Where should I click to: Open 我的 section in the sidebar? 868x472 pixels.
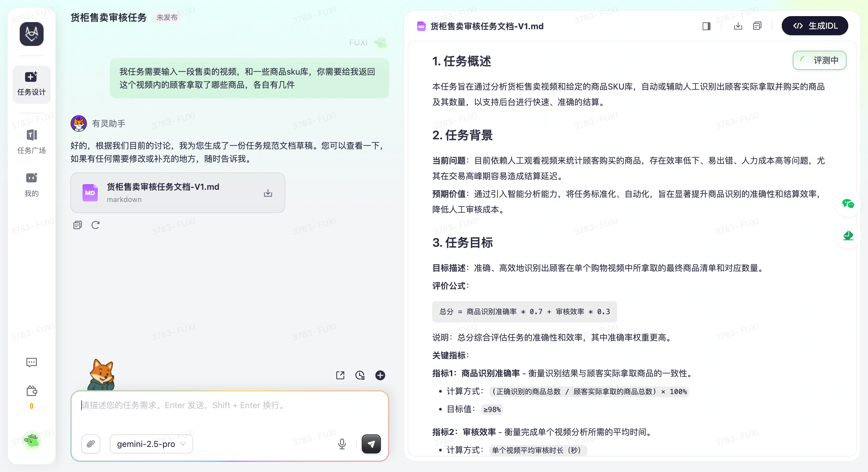31,184
